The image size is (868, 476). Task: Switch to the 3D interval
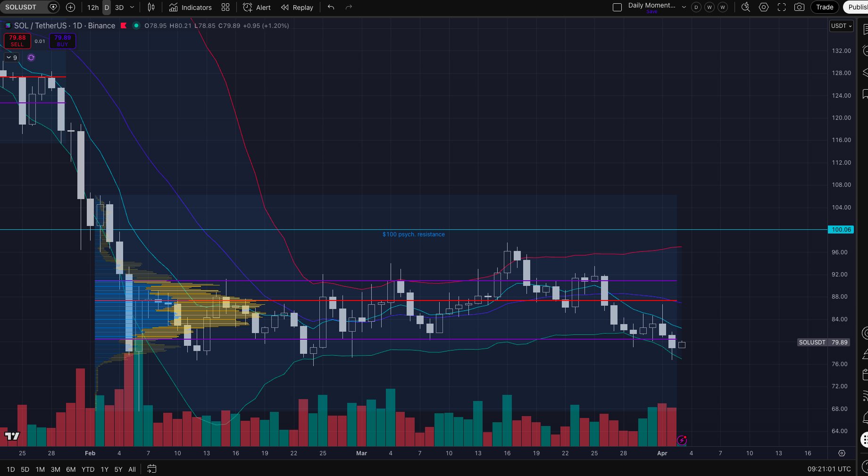pyautogui.click(x=119, y=8)
